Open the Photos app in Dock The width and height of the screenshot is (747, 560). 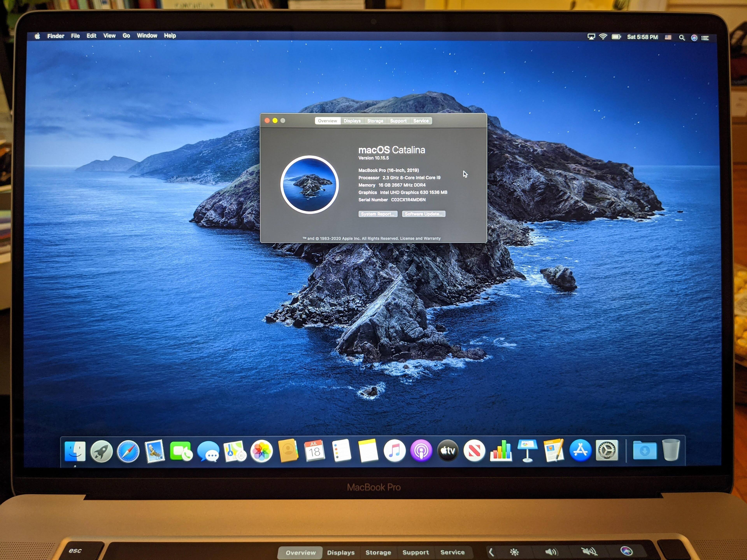(261, 451)
